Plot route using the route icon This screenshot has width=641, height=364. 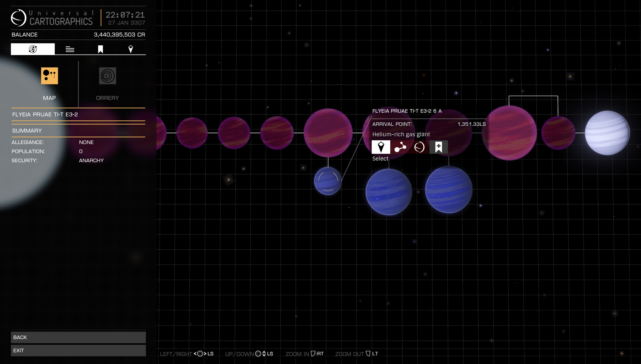[x=400, y=147]
